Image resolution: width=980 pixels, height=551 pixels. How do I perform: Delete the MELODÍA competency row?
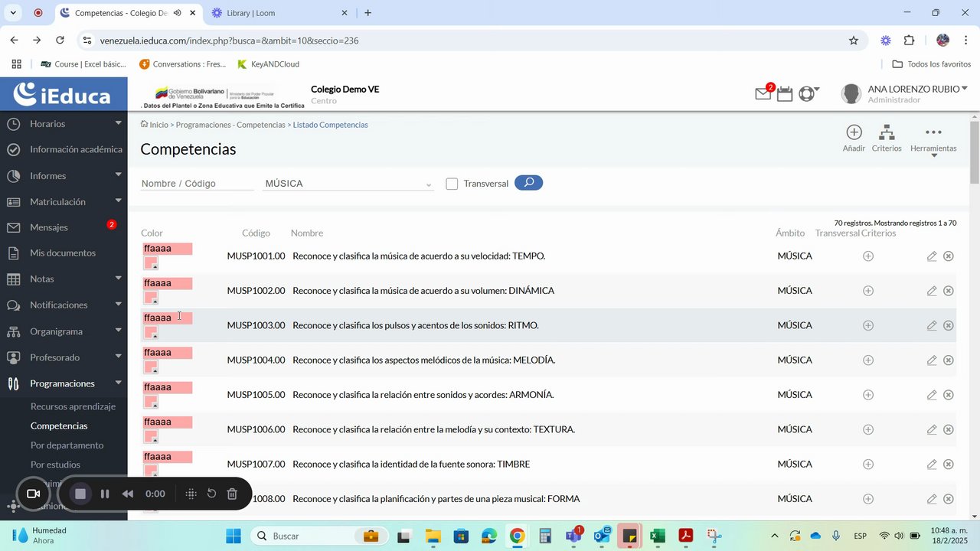949,360
